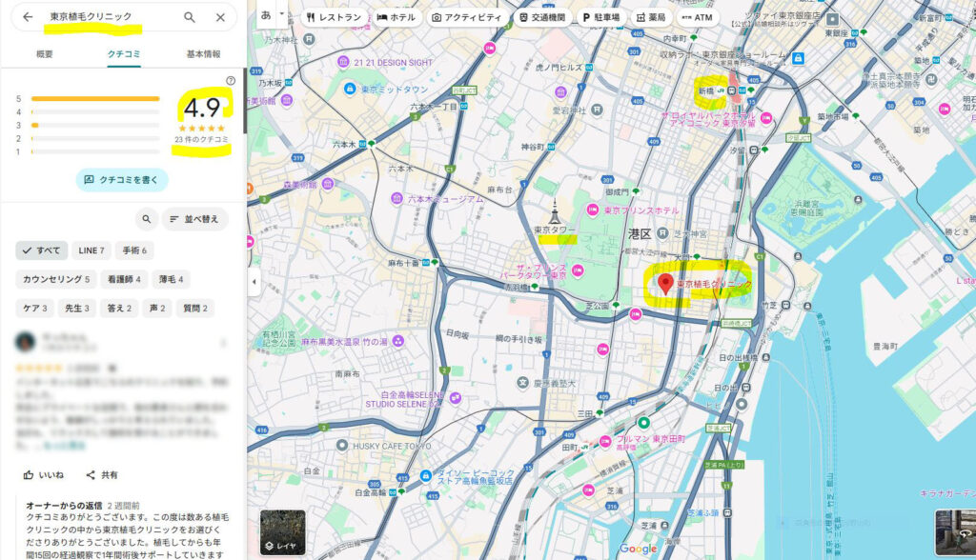This screenshot has height=560, width=976.
Task: Click the あ input mode indicator
Action: (x=267, y=14)
